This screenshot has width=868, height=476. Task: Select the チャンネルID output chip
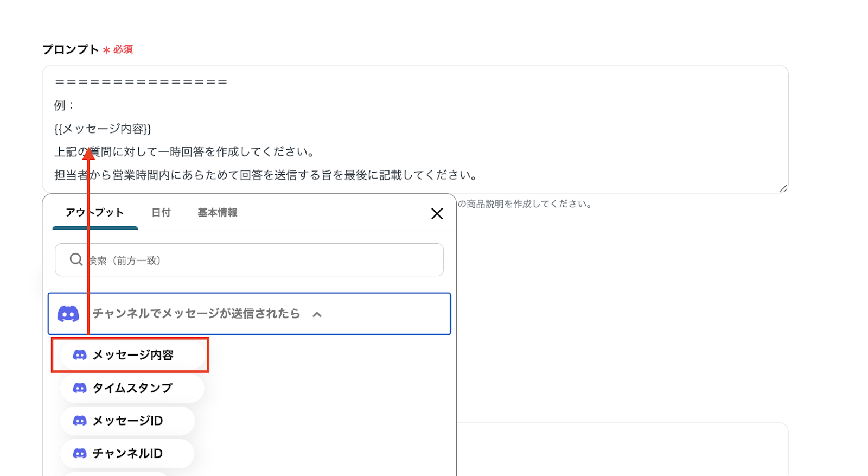(127, 454)
